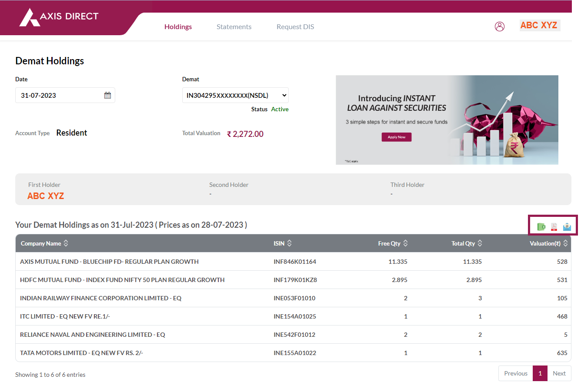Click Apply Now on loan banner

coord(397,137)
